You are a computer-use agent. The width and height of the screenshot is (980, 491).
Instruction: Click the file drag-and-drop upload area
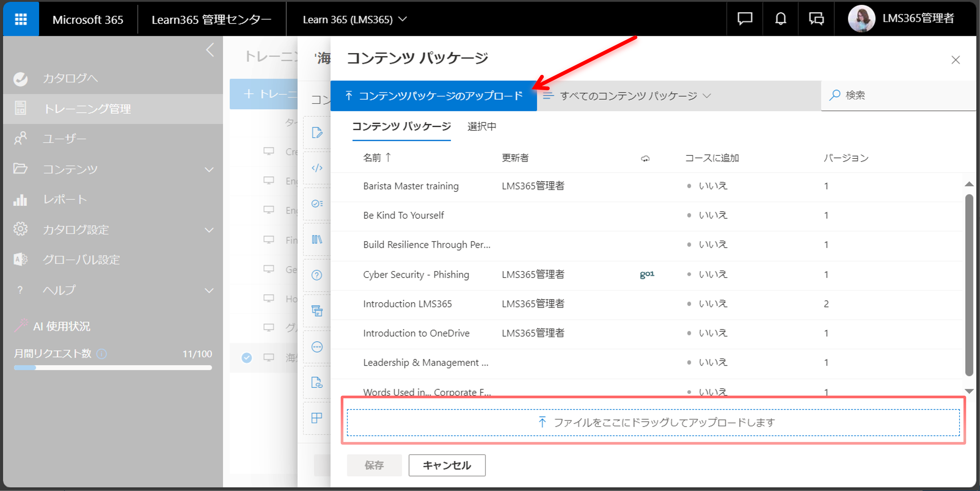(x=653, y=422)
